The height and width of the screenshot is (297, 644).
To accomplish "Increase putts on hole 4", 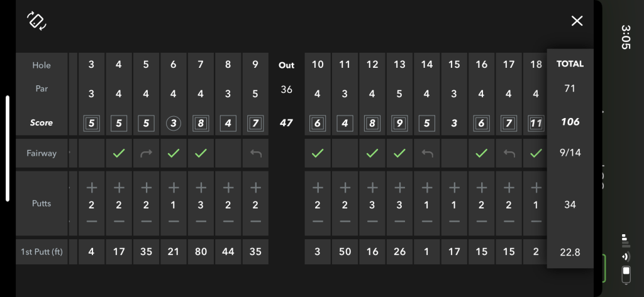I will click(x=119, y=187).
